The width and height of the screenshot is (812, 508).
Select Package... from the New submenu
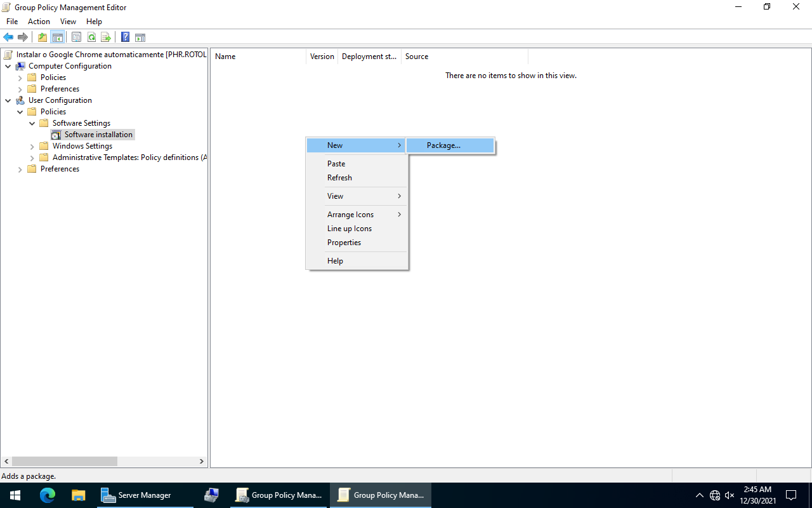tap(443, 145)
